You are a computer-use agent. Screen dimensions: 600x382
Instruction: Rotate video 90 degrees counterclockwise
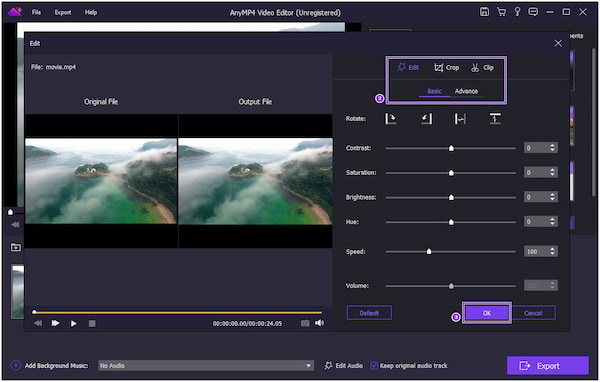(x=426, y=119)
